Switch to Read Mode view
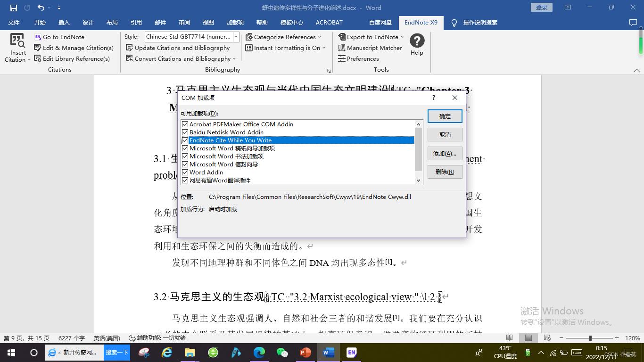644x362 pixels. coord(509,338)
